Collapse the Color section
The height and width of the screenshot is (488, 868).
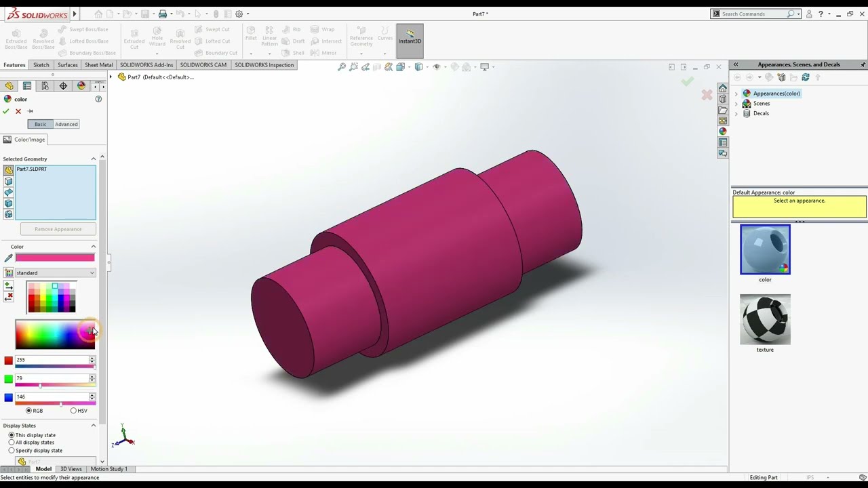click(x=94, y=247)
